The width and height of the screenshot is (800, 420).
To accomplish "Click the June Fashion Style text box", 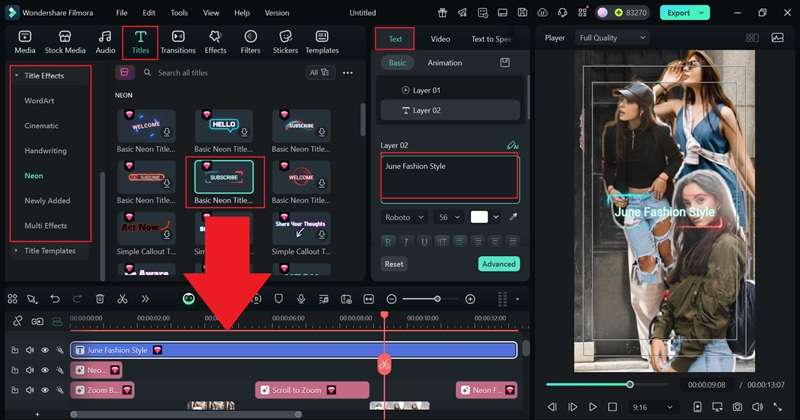I will [449, 178].
